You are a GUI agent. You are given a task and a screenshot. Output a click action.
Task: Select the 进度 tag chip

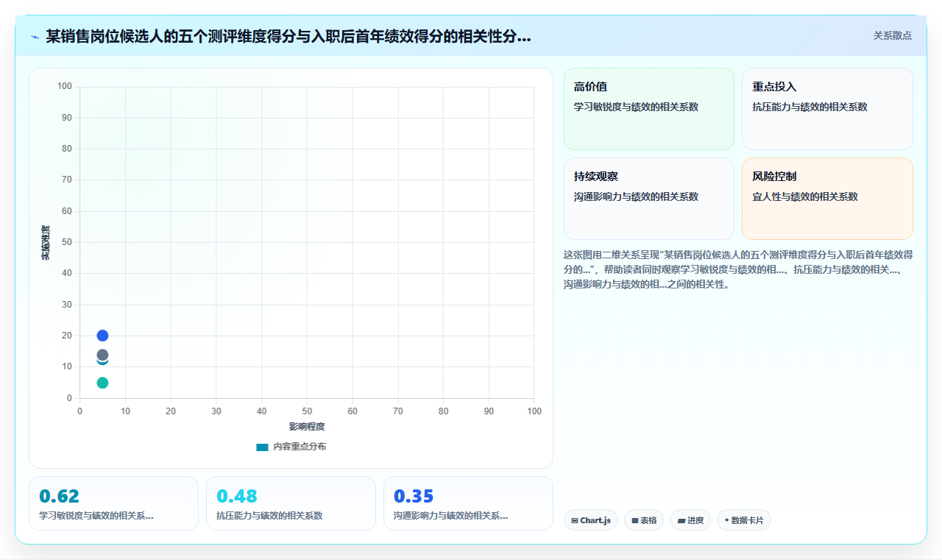(690, 520)
